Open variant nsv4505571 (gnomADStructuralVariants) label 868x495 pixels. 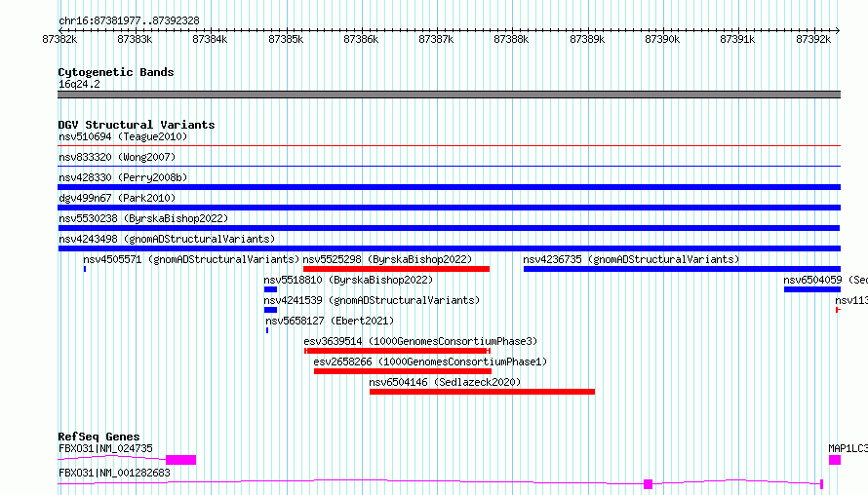pos(191,259)
